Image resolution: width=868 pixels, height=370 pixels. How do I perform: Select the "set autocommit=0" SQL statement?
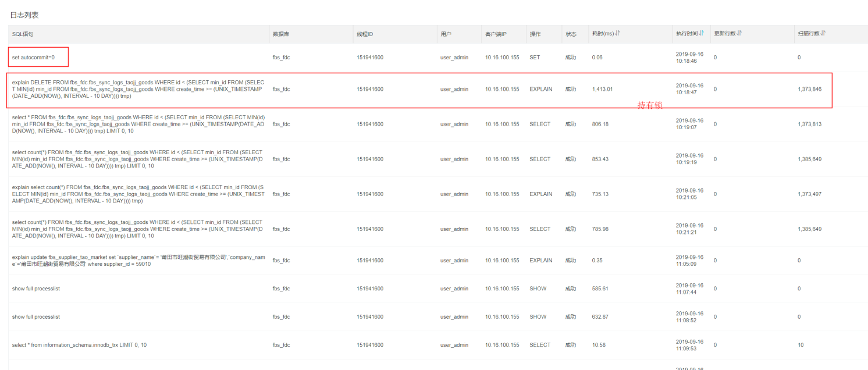point(33,58)
